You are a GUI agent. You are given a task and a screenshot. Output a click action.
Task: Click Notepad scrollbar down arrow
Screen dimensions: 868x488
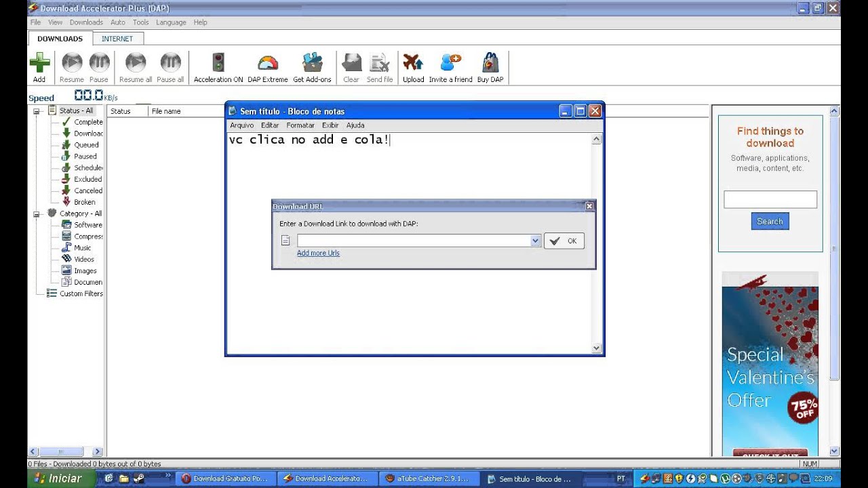pos(597,348)
